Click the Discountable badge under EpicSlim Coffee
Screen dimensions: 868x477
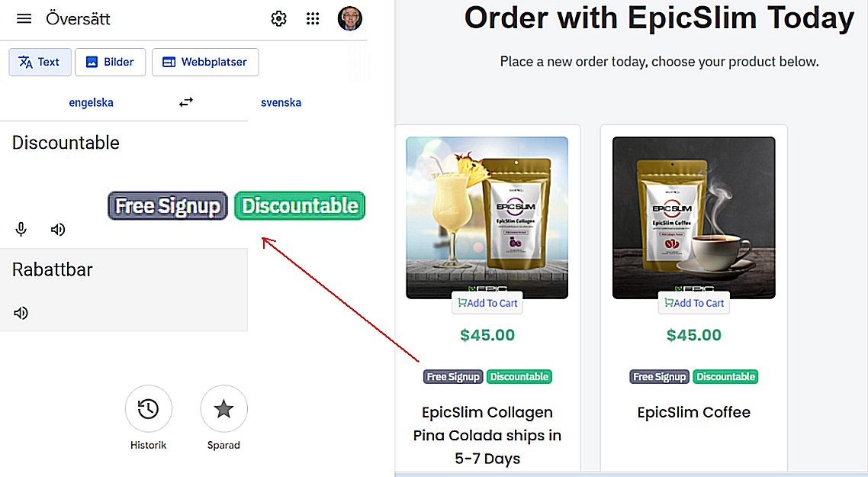click(725, 377)
